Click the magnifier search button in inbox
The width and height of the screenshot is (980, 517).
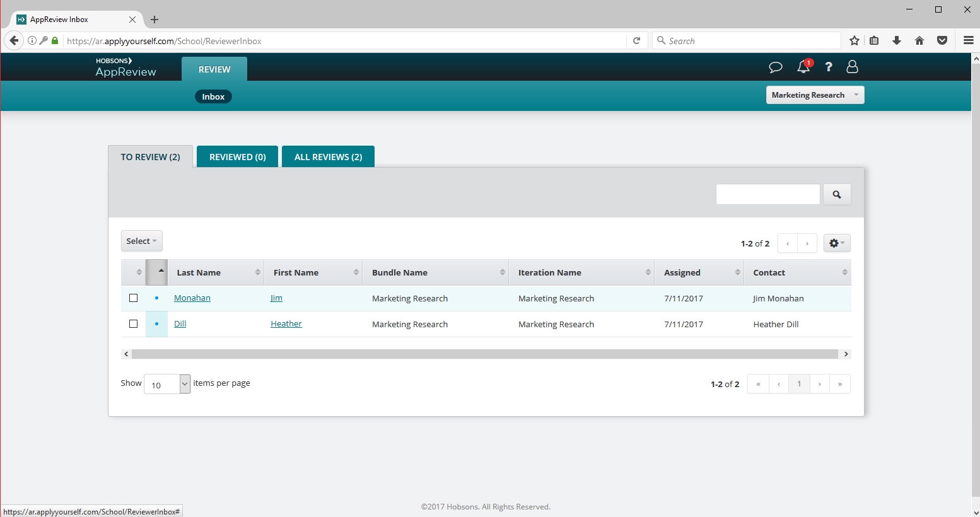click(x=837, y=195)
